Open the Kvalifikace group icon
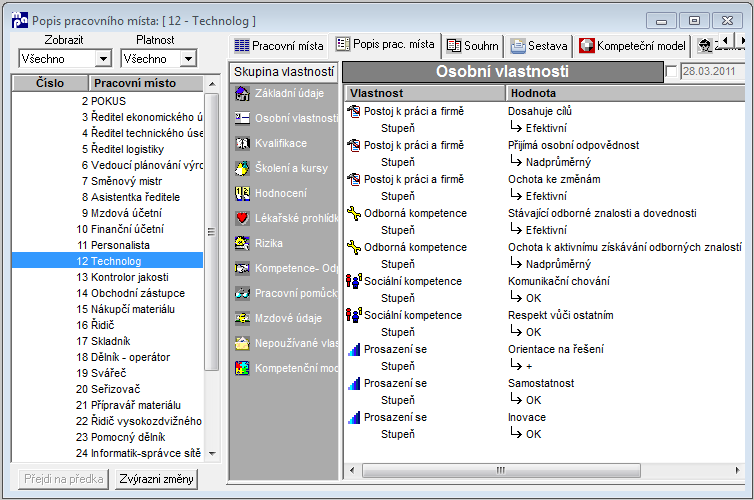The width and height of the screenshot is (754, 500). (x=242, y=143)
